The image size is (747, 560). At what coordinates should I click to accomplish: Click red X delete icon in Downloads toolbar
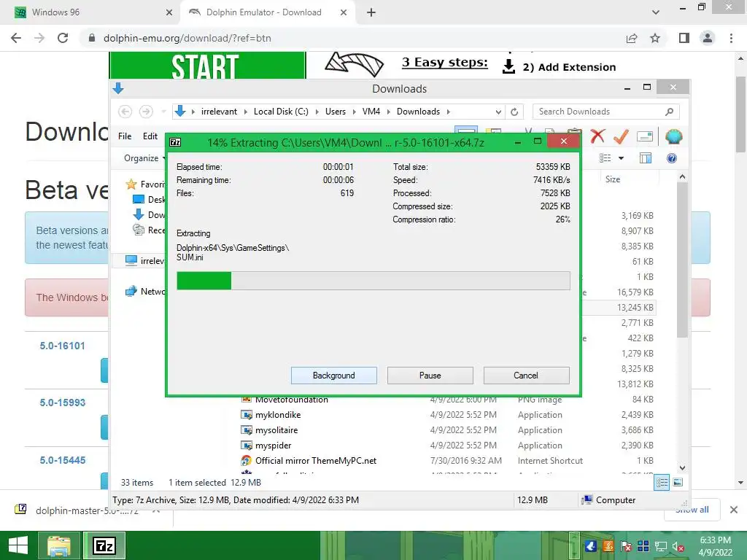pos(597,136)
